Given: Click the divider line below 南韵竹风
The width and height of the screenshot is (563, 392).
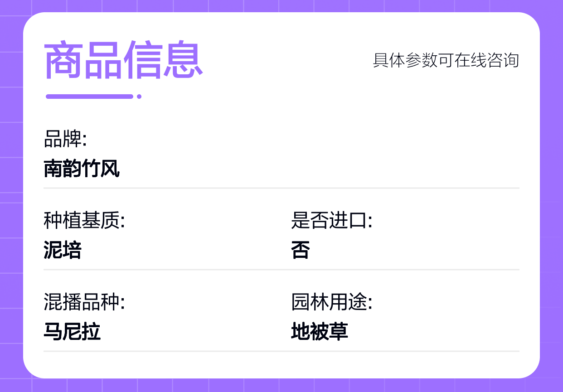Looking at the screenshot, I should tap(281, 188).
